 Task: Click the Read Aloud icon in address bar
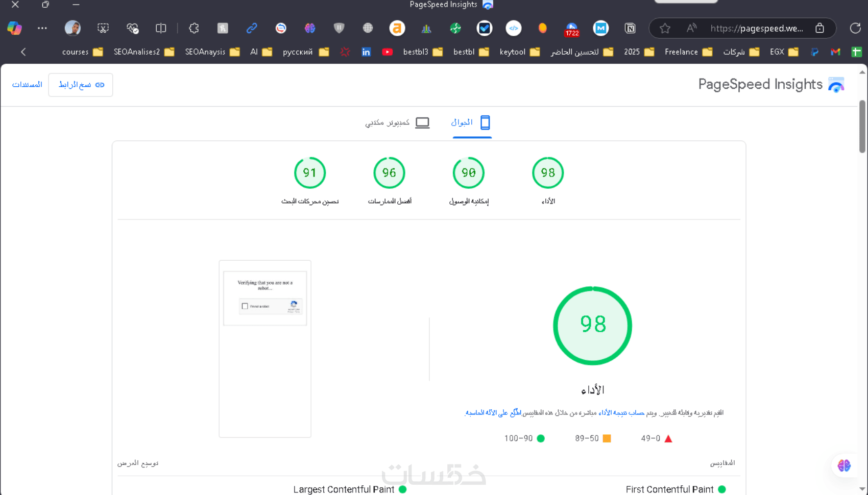pyautogui.click(x=691, y=28)
